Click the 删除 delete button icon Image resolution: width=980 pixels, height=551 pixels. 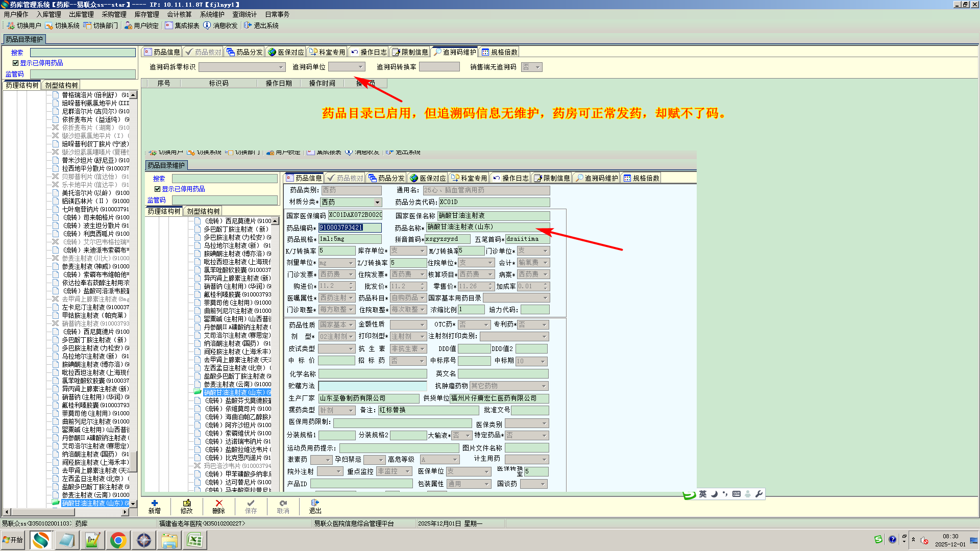218,503
